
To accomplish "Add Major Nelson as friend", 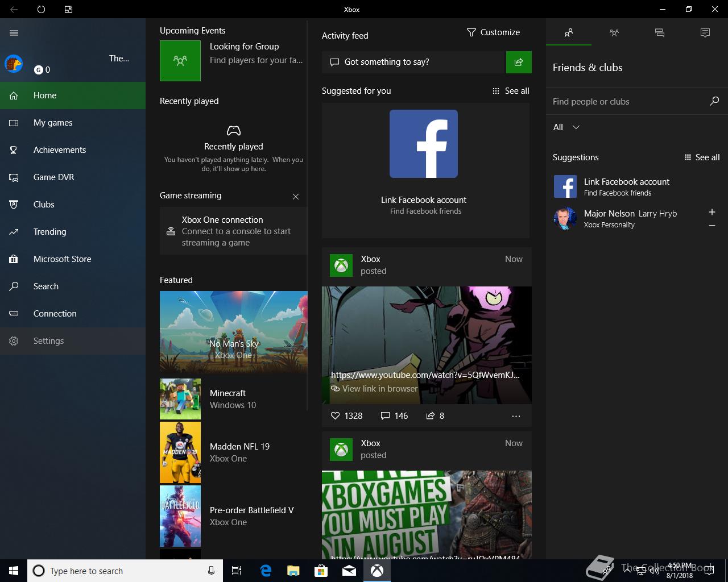I will click(x=712, y=212).
